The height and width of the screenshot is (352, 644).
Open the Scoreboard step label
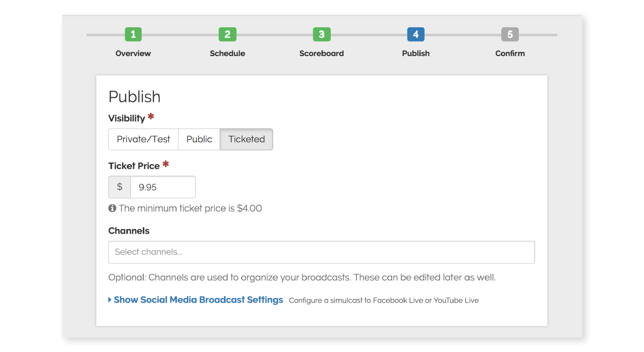pyautogui.click(x=321, y=54)
